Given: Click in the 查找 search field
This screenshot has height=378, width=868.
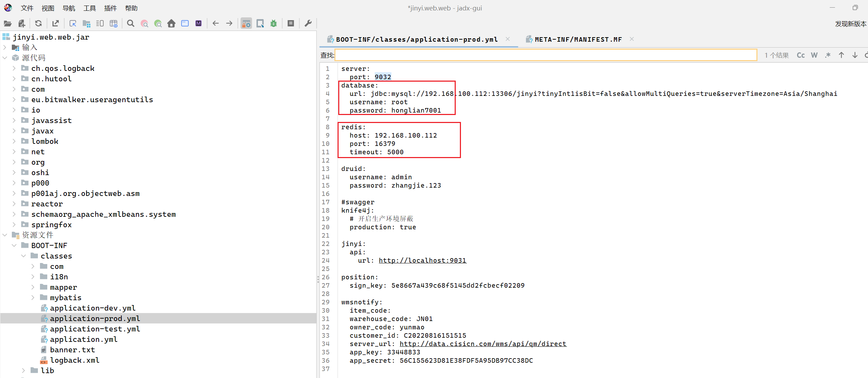Looking at the screenshot, I should point(546,55).
